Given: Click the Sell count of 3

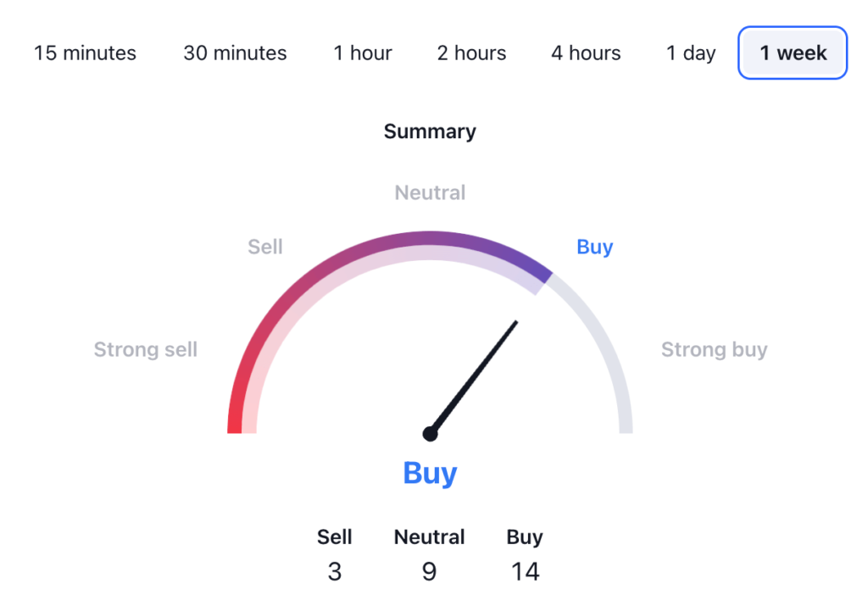Looking at the screenshot, I should (x=335, y=572).
